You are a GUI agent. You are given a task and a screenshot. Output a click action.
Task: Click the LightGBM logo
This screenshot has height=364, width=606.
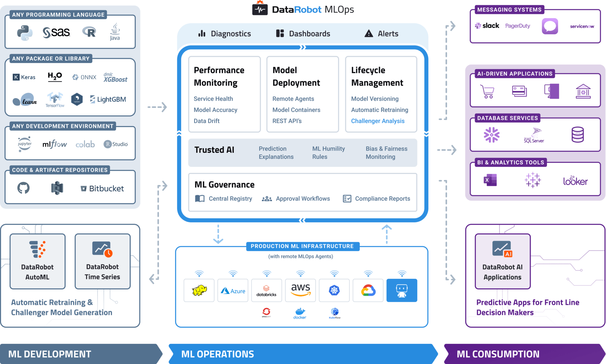(108, 99)
